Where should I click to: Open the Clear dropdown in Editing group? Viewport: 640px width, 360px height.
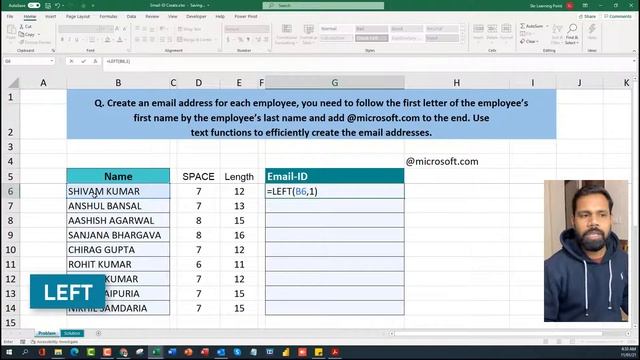(530, 42)
